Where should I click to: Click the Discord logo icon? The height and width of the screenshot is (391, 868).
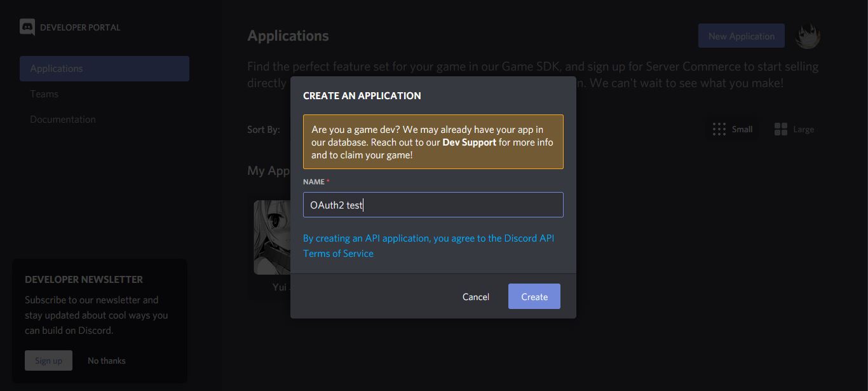(27, 27)
